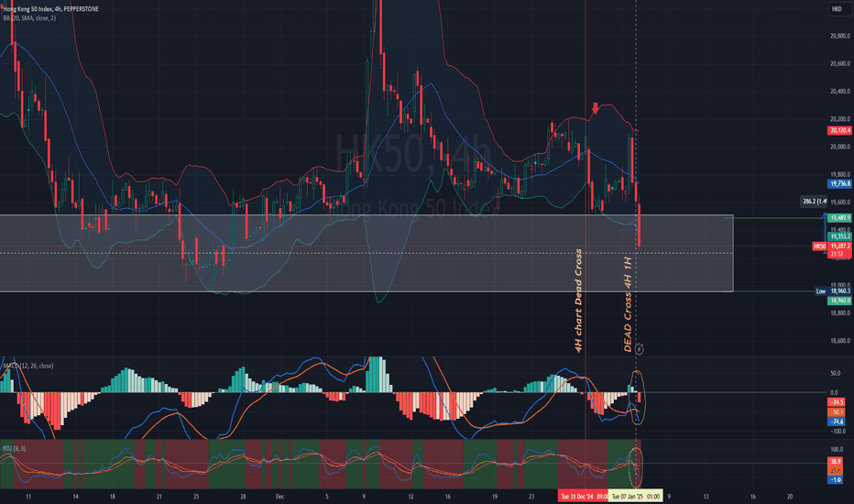854x504 pixels.
Task: Click the 18,600.0 price axis label
Action: (x=840, y=341)
